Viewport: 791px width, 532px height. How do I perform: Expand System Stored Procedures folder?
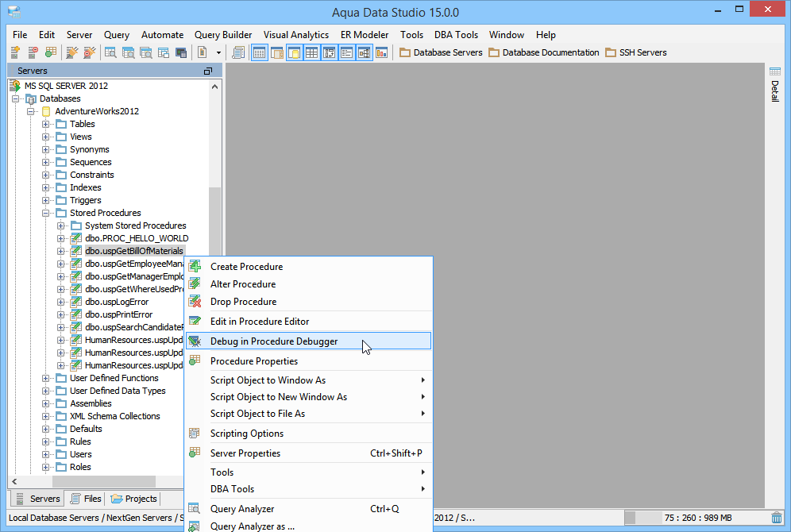[61, 226]
